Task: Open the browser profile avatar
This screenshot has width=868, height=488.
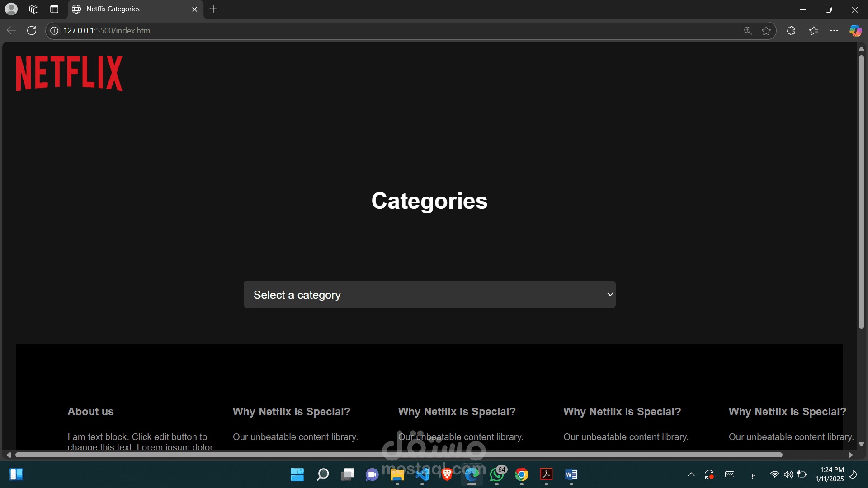Action: pos(11,9)
